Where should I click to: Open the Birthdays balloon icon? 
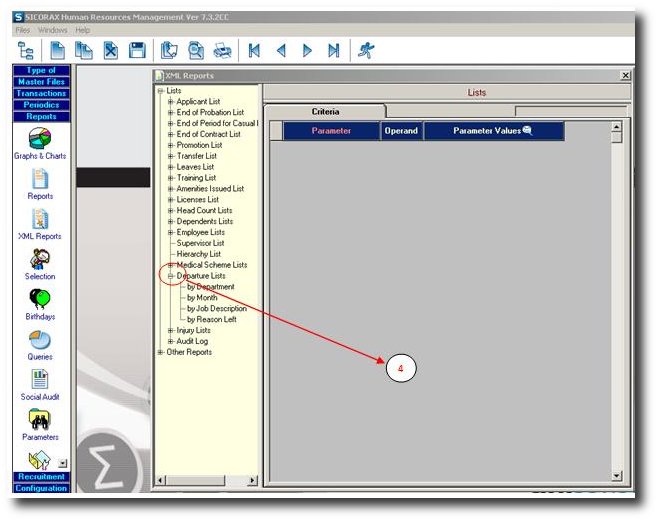point(40,302)
